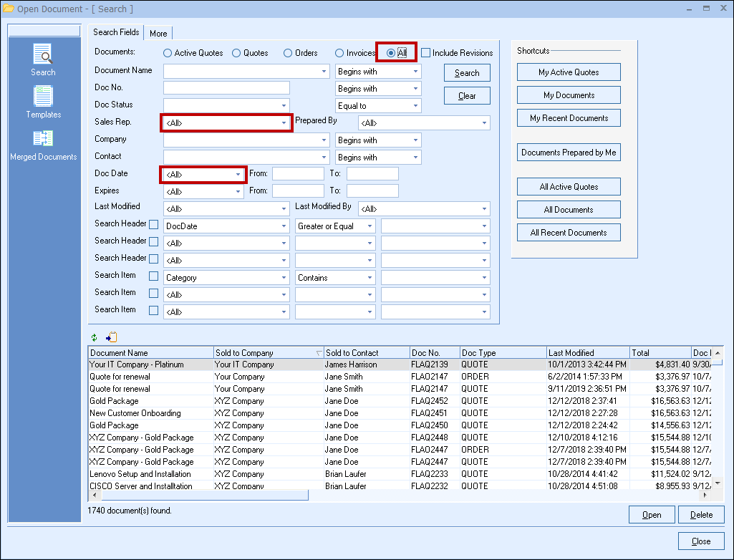Expand the Sales Rep. dropdown

pos(284,123)
